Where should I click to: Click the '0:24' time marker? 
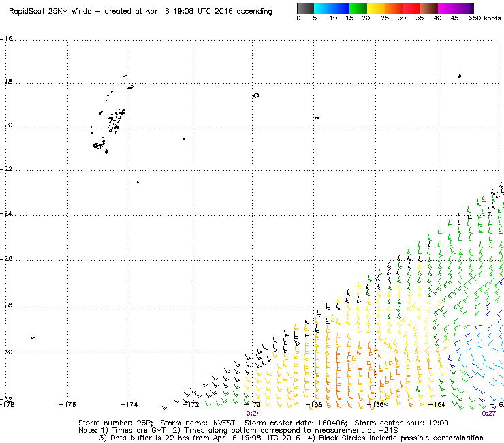tap(253, 414)
